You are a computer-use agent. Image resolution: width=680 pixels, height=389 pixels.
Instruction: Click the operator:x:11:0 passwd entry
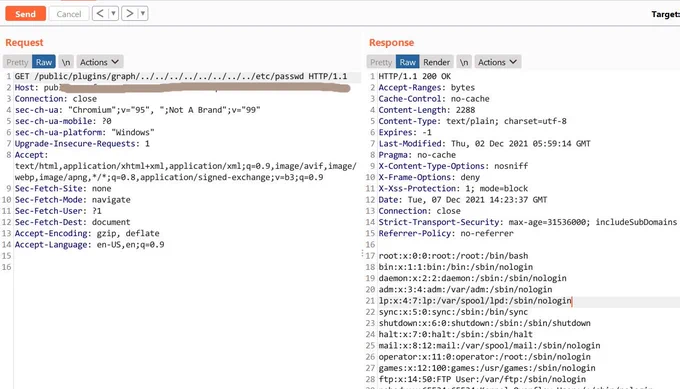(484, 357)
